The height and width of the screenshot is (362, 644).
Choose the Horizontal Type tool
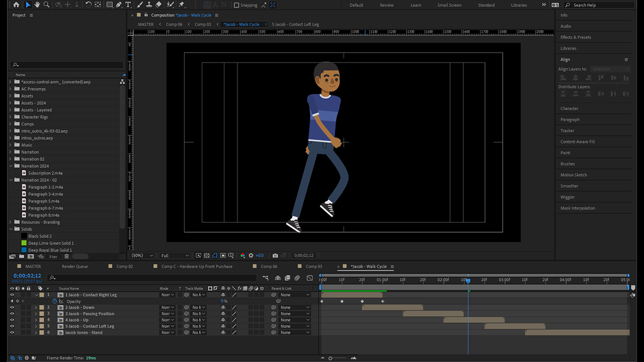128,5
